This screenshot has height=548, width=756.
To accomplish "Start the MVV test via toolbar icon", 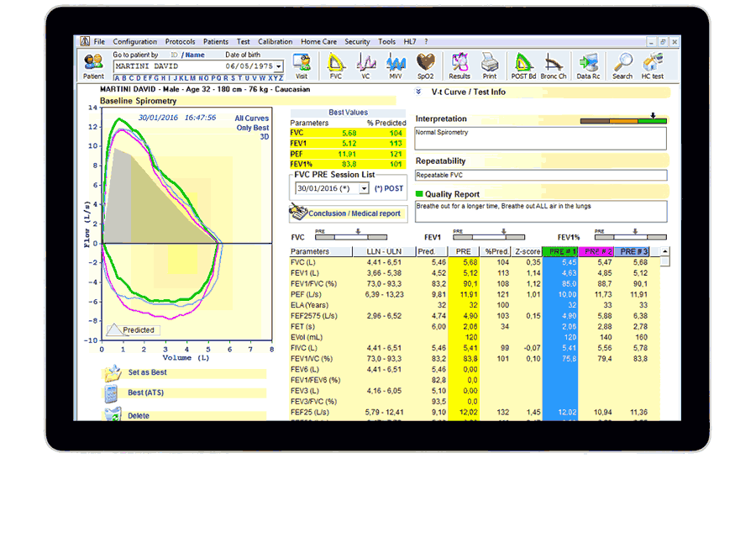I will pos(395,65).
